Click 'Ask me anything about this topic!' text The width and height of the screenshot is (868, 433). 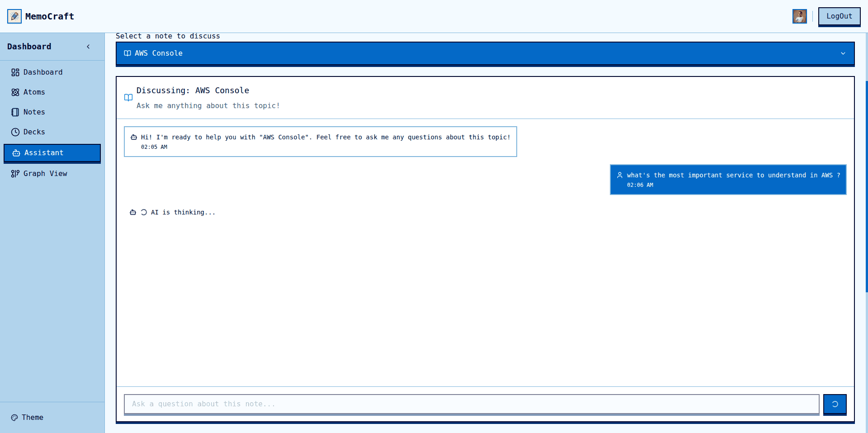(208, 106)
